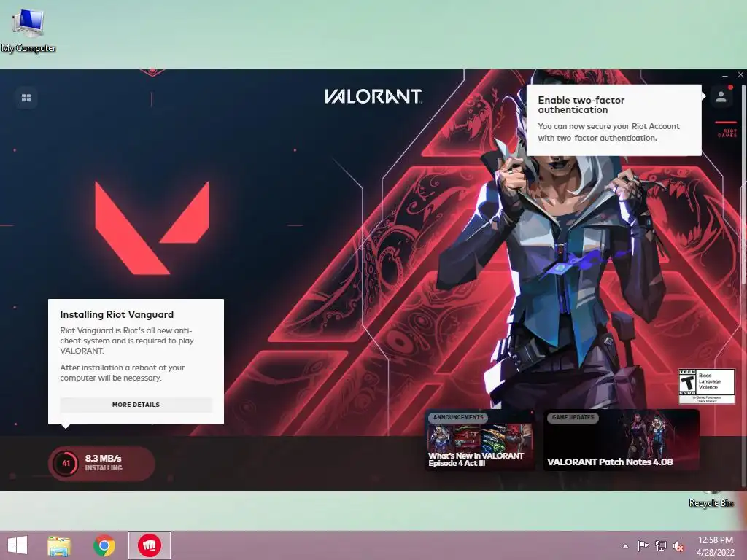The height and width of the screenshot is (560, 747).
Task: Click the Installing Riot Vanguard heading
Action: (x=117, y=315)
